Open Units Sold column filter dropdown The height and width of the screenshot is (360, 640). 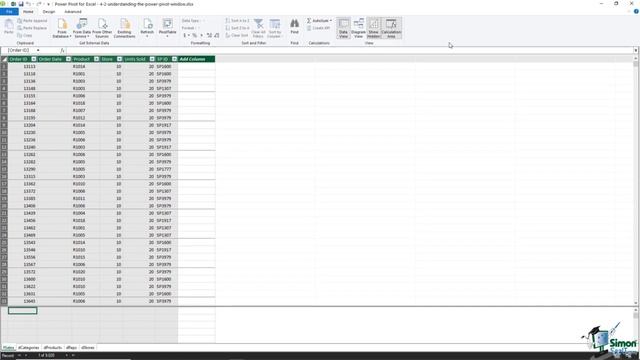pyautogui.click(x=152, y=59)
